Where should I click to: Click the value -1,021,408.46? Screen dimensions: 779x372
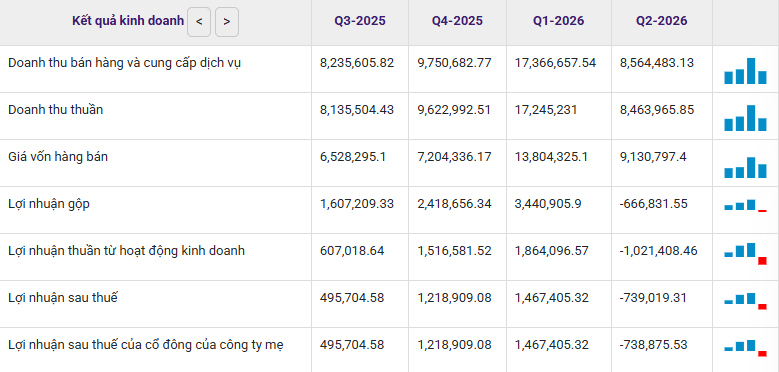659,251
